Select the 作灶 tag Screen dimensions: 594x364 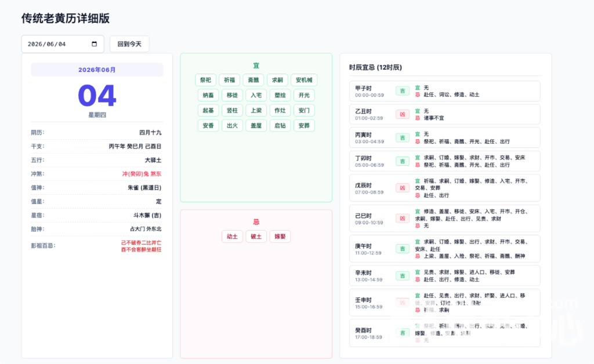(280, 110)
